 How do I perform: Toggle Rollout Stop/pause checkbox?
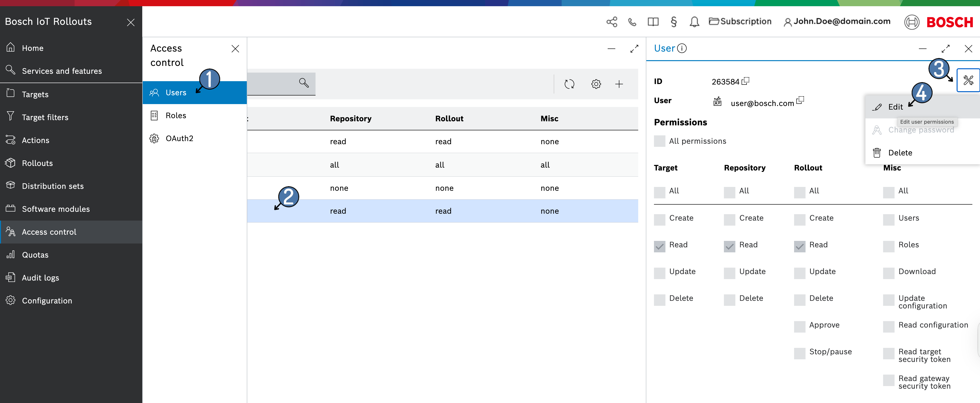[x=799, y=353]
